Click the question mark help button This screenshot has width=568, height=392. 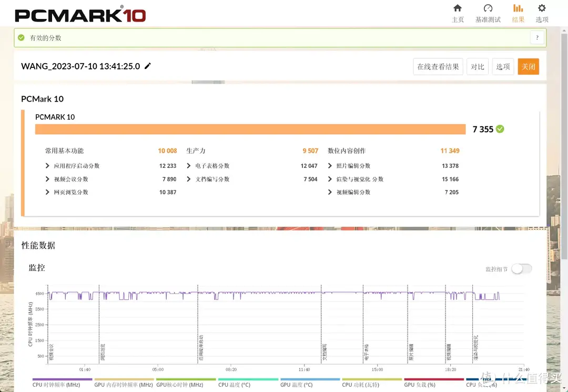(x=537, y=37)
